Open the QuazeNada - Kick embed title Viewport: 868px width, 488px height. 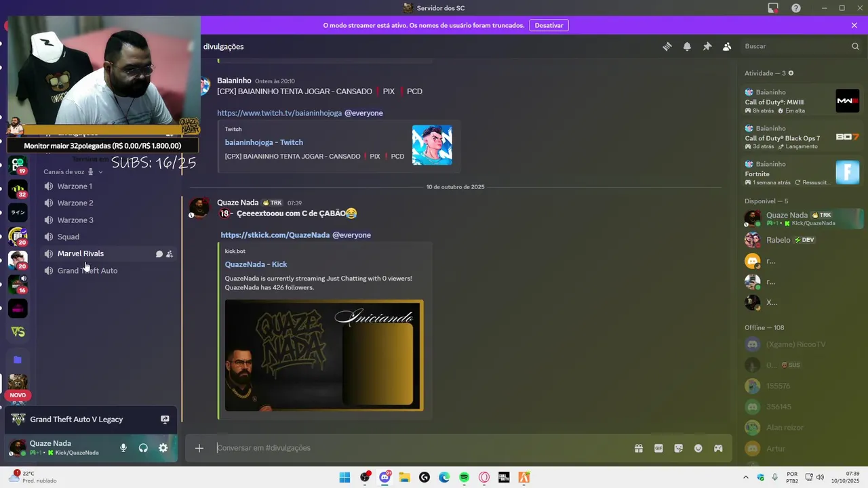tap(256, 264)
